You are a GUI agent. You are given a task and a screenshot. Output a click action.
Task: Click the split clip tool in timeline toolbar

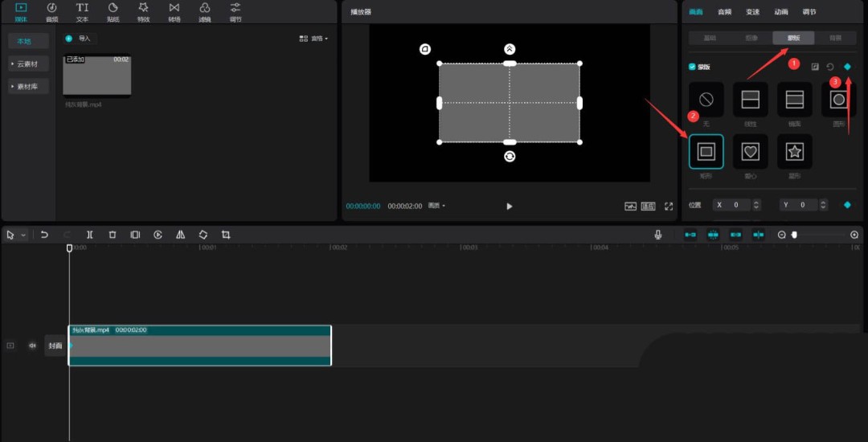[x=90, y=235]
